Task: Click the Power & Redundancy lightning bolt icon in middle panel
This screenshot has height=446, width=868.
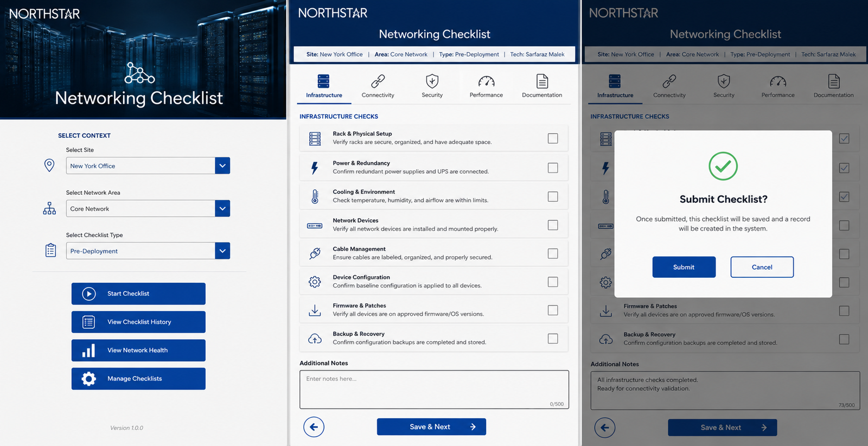Action: pos(315,168)
